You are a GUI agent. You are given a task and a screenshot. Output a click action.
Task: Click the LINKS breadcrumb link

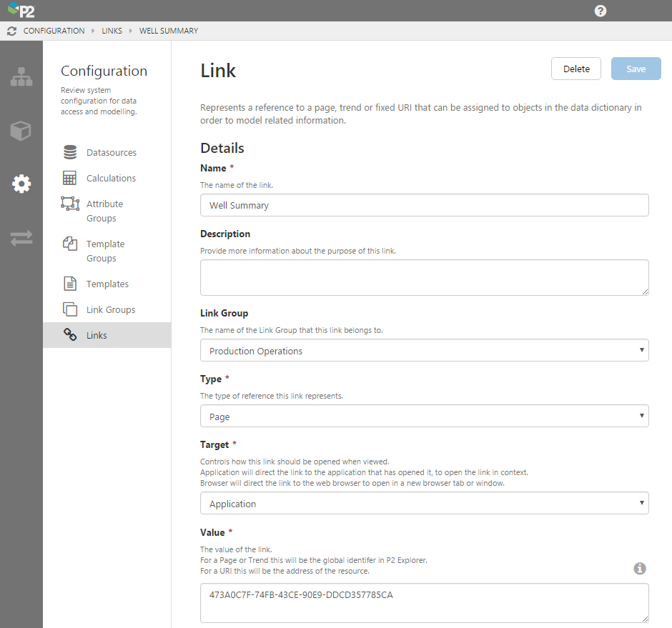pyautogui.click(x=112, y=31)
